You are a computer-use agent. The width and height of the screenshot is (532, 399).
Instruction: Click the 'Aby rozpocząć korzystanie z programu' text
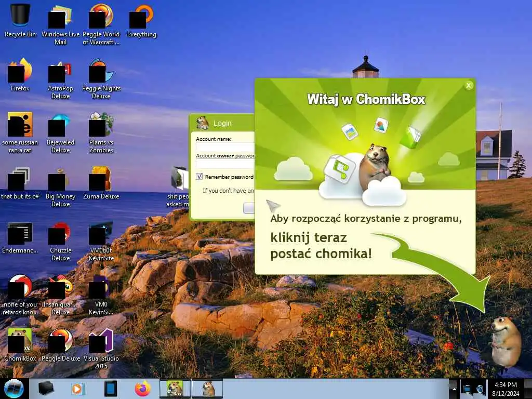(366, 219)
